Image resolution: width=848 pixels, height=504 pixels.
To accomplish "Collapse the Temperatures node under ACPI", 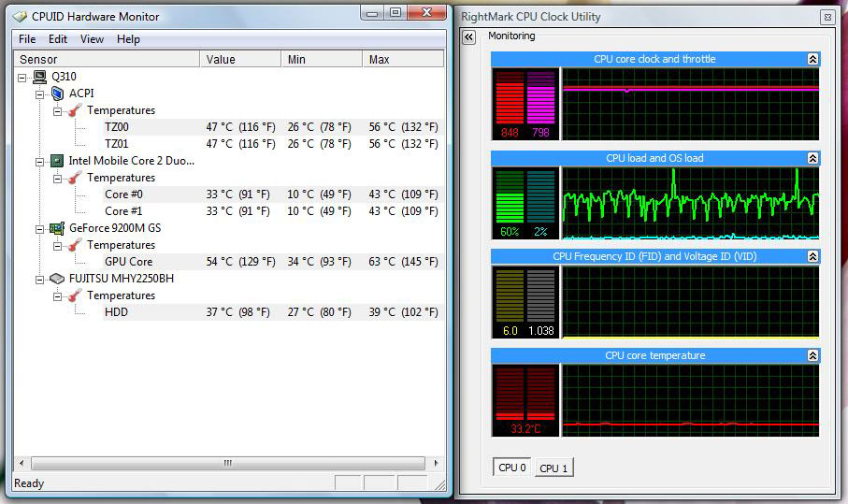I will 57,111.
